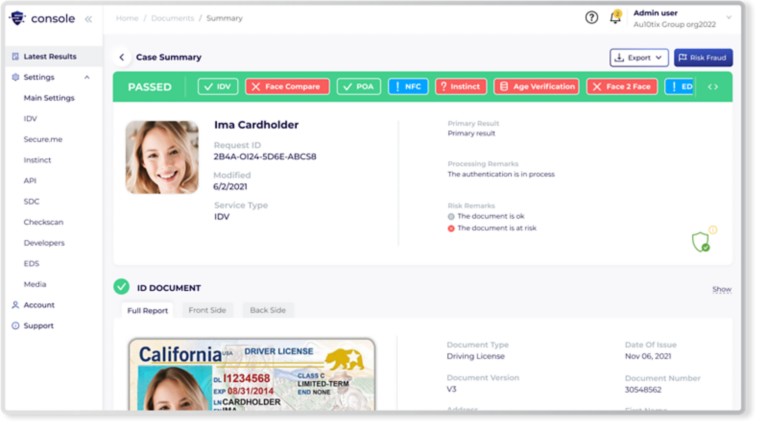Click the California driver license image
The width and height of the screenshot is (768, 432).
(252, 374)
